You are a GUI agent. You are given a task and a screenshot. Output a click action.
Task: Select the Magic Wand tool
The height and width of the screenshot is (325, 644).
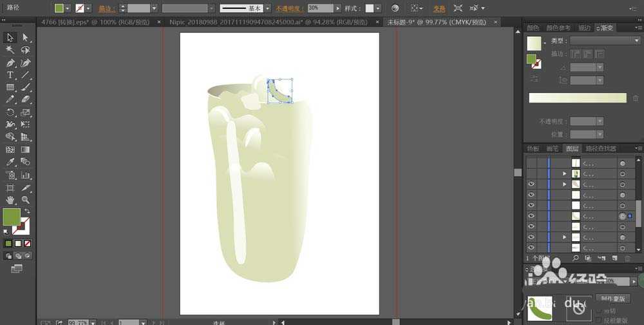(10, 50)
